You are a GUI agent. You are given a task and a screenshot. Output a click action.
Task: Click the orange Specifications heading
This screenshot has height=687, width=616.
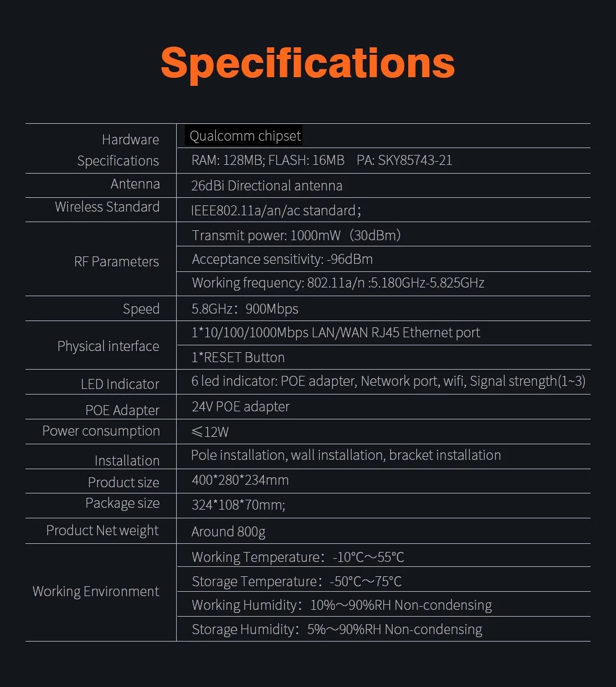click(x=307, y=63)
